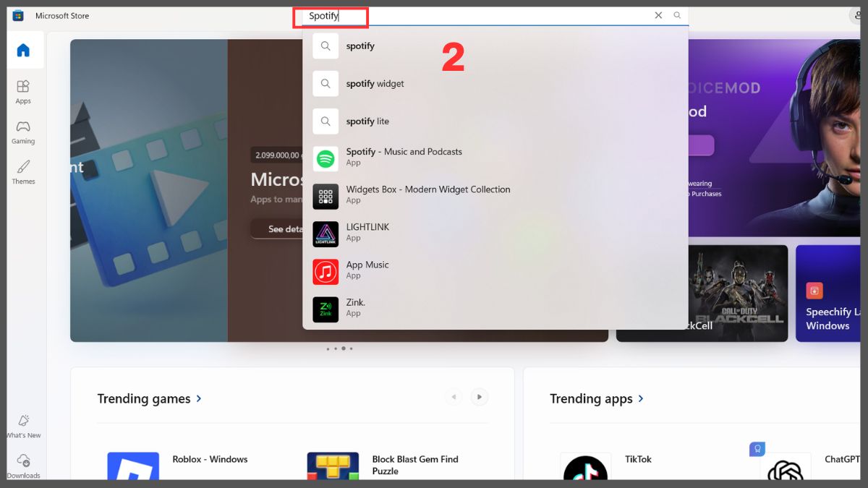Show previous trending games
868x488 pixels.
pos(454,397)
